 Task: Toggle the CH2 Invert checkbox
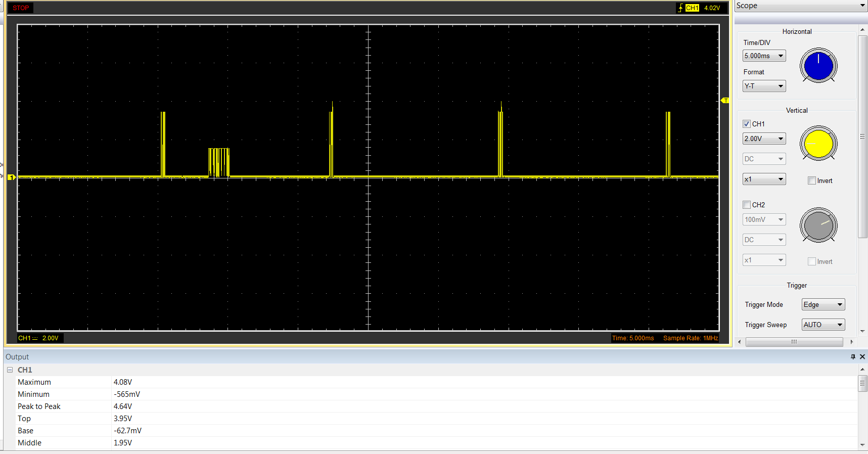812,261
